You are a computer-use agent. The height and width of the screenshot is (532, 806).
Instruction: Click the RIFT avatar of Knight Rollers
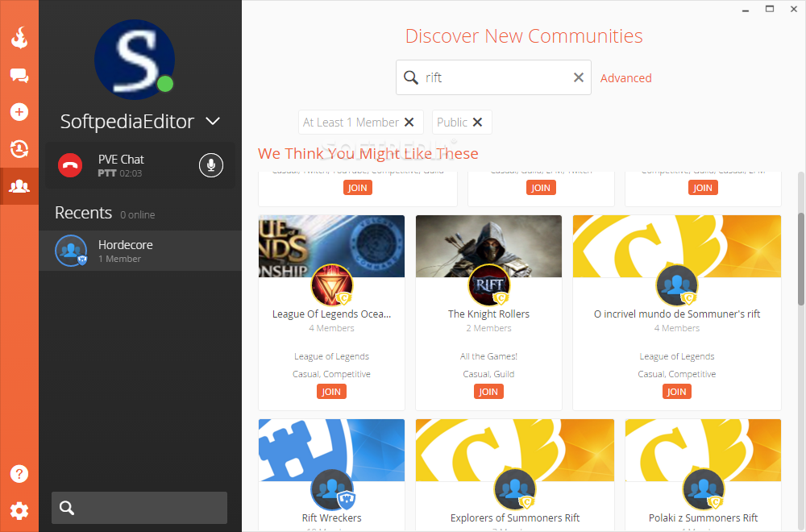point(489,285)
